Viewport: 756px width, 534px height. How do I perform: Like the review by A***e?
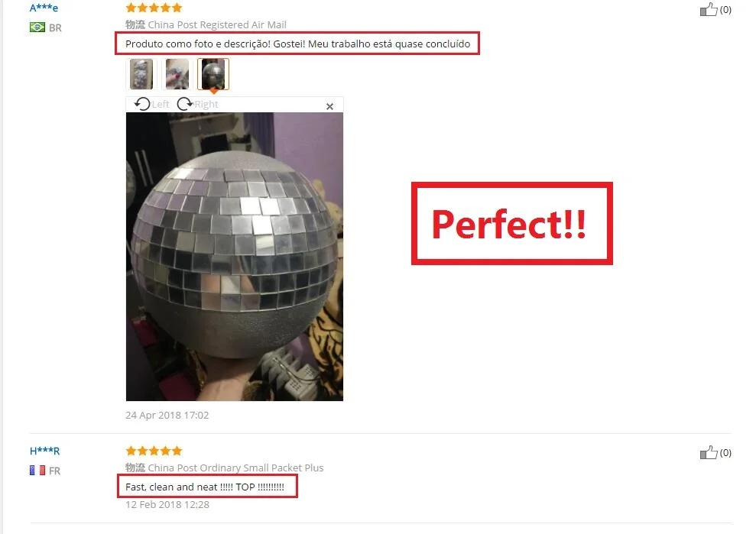[709, 10]
